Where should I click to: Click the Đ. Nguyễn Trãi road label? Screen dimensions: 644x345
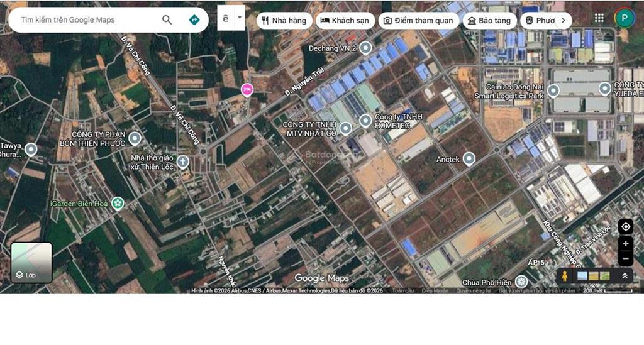(x=304, y=82)
